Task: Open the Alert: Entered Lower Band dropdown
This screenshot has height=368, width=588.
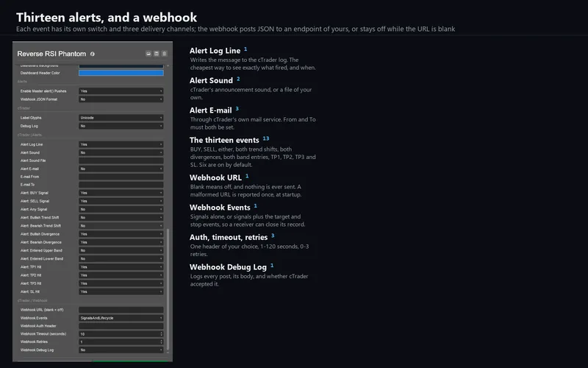Action: click(x=121, y=259)
